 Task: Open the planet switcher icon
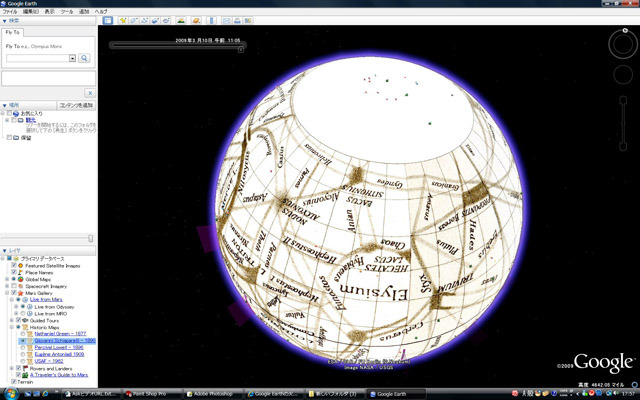coord(196,20)
